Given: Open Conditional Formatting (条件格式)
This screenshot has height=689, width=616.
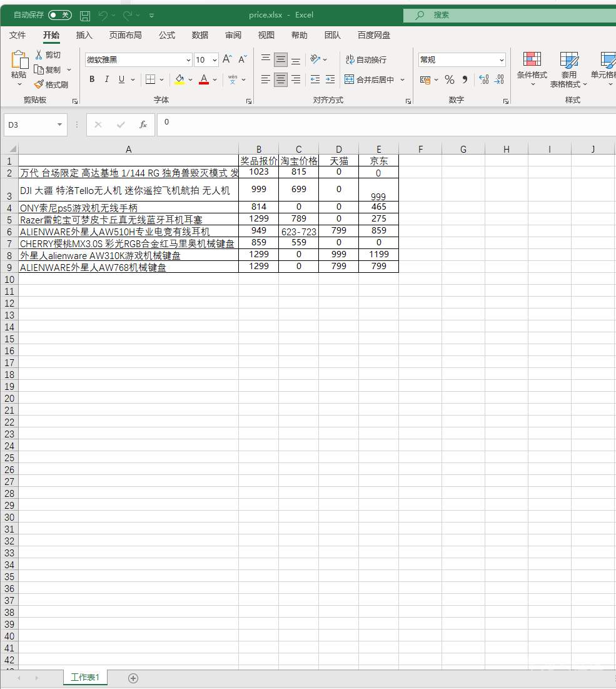Looking at the screenshot, I should point(532,69).
